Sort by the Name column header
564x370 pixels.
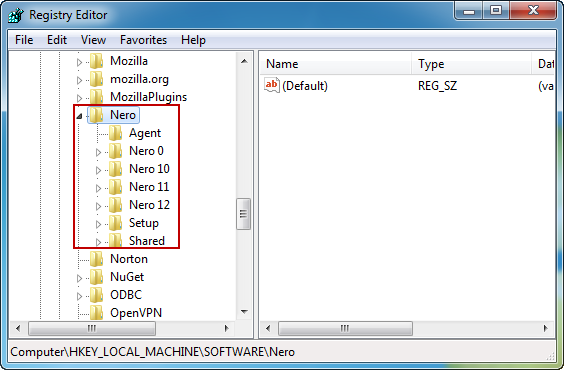click(x=335, y=64)
